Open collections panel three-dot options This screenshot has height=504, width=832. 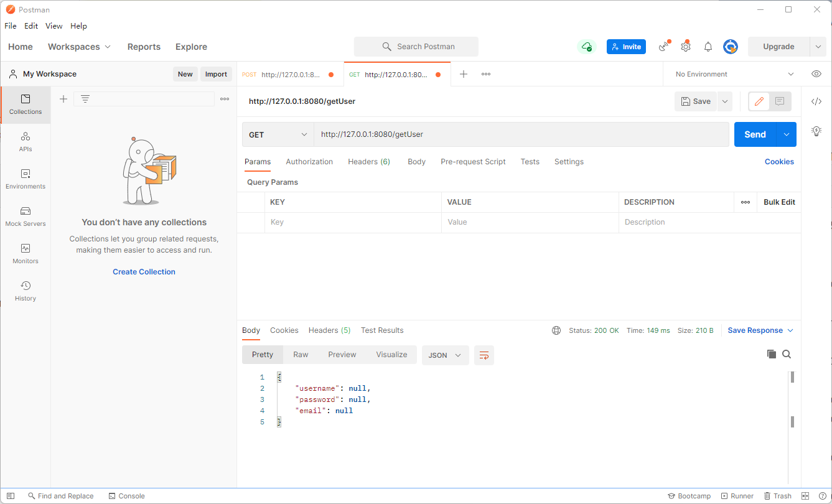(x=225, y=99)
